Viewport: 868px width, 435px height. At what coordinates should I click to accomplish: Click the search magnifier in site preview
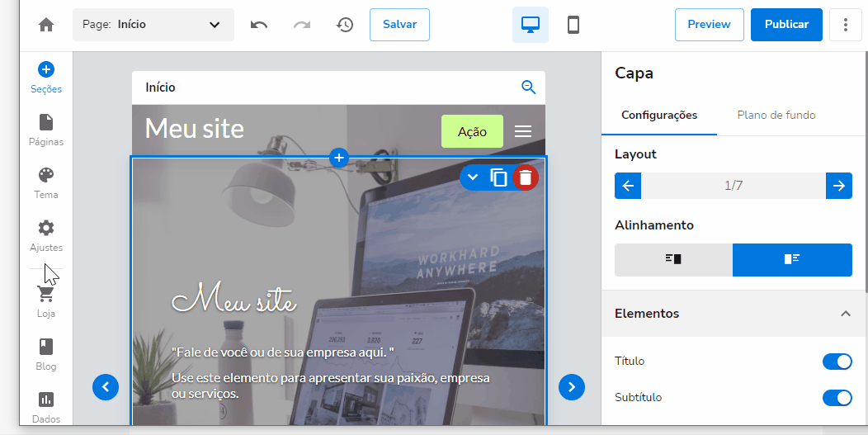(529, 87)
